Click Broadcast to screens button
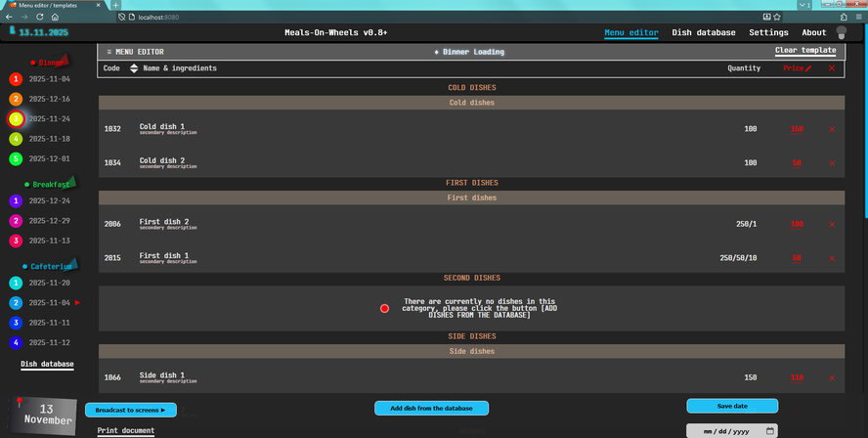The width and height of the screenshot is (868, 438). [131, 411]
